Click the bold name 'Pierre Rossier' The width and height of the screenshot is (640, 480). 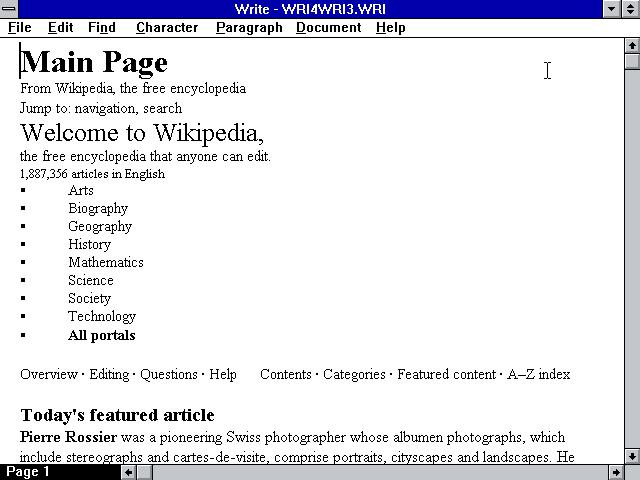[68, 437]
